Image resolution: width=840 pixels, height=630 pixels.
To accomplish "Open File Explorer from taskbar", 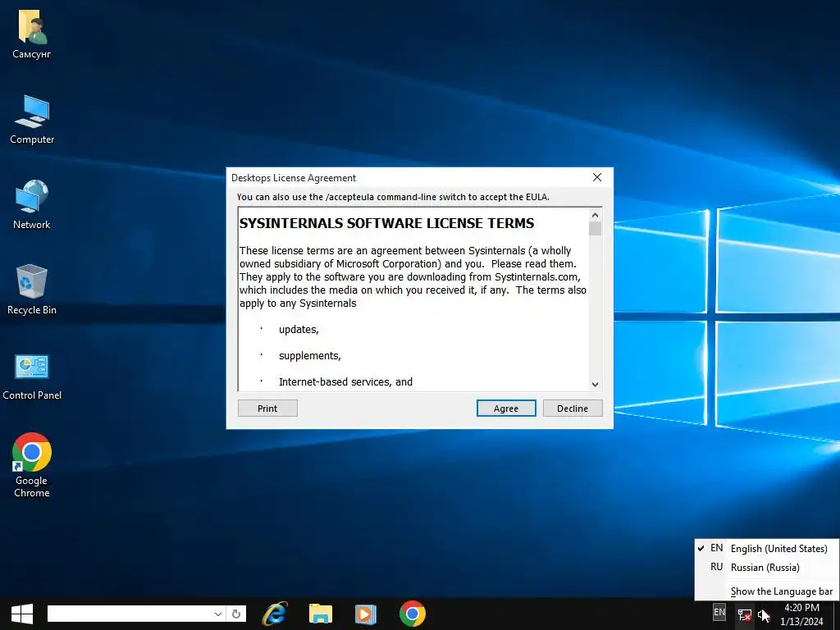I will 321,614.
